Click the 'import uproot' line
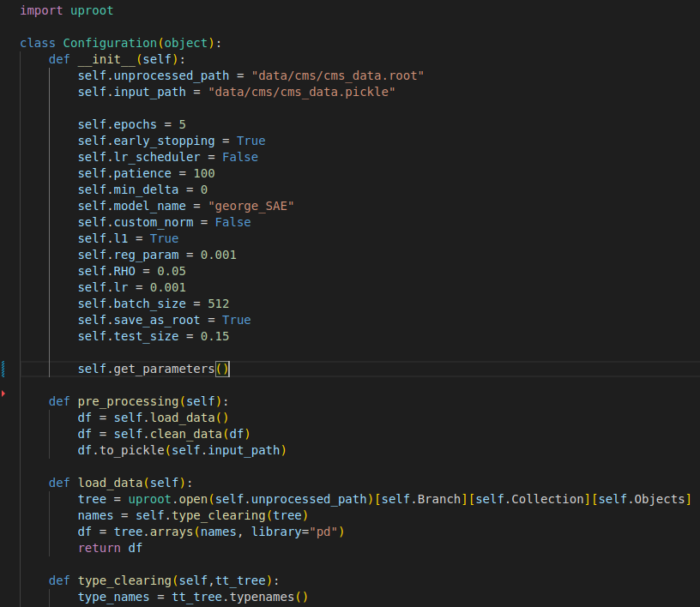This screenshot has width=700, height=607. point(67,10)
